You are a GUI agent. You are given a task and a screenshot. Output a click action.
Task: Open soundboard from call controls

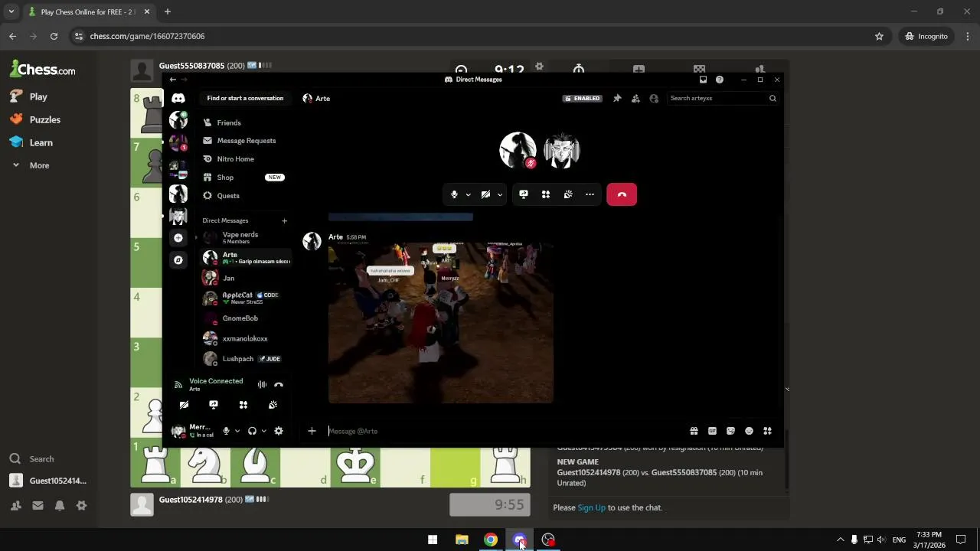[568, 194]
